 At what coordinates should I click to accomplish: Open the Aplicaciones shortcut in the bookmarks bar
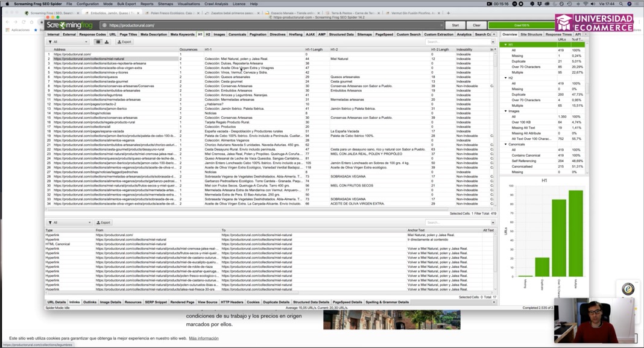(17, 30)
